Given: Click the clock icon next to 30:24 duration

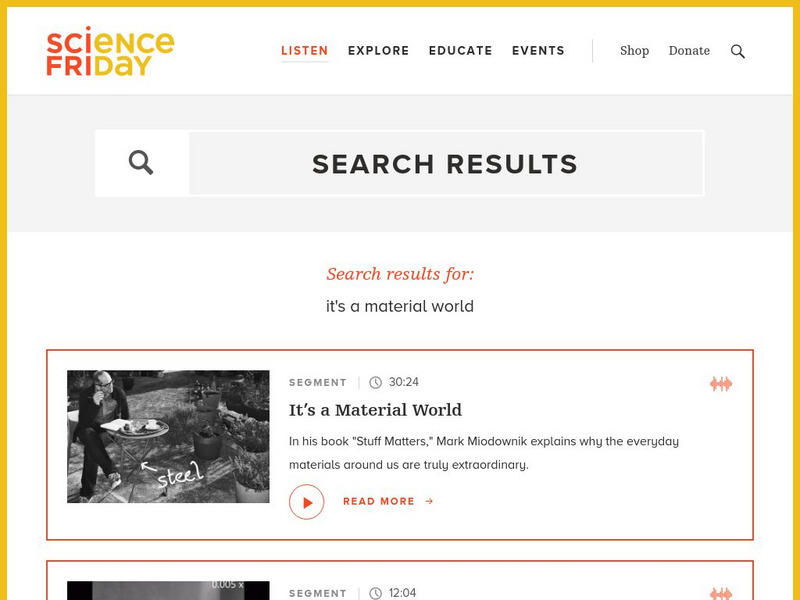Looking at the screenshot, I should pyautogui.click(x=374, y=381).
